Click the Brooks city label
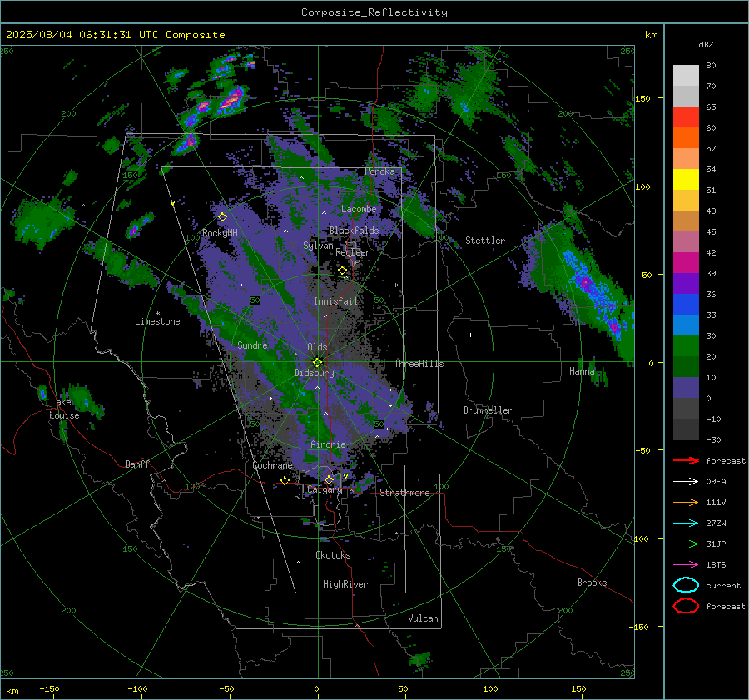Viewport: 749px width, 700px height. click(x=592, y=583)
